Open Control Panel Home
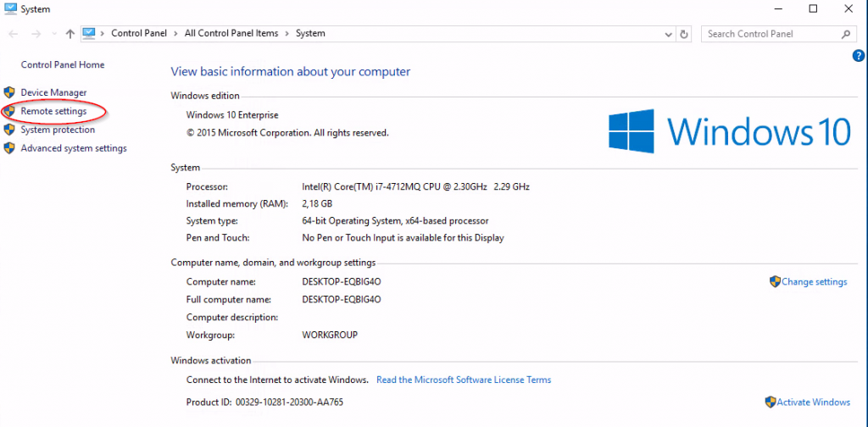Viewport: 868px width, 427px height. tap(63, 64)
